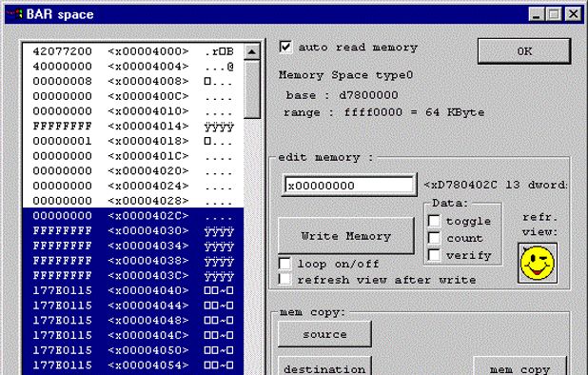This screenshot has width=588, height=375.
Task: Click the mem copy button
Action: pos(519,366)
